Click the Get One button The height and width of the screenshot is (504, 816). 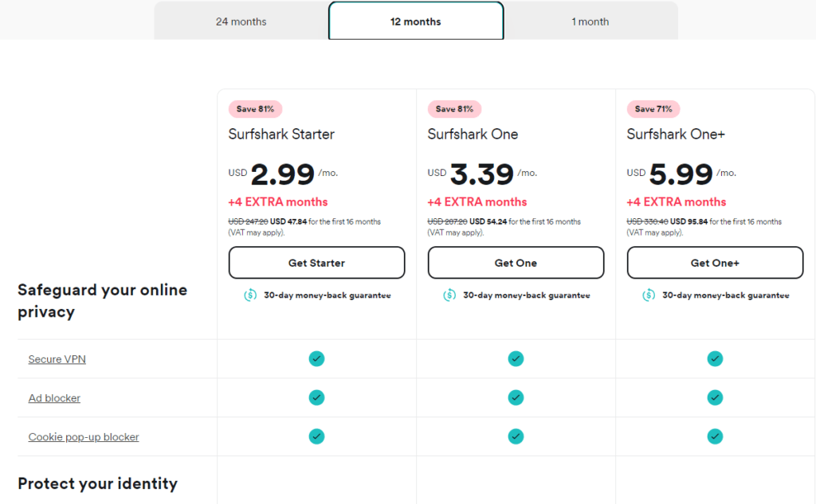[x=516, y=263]
